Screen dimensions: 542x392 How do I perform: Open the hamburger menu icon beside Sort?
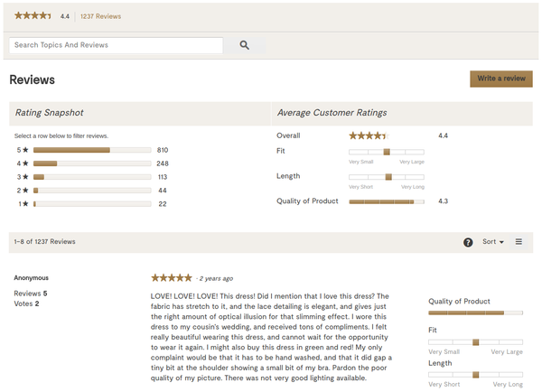[x=519, y=242]
